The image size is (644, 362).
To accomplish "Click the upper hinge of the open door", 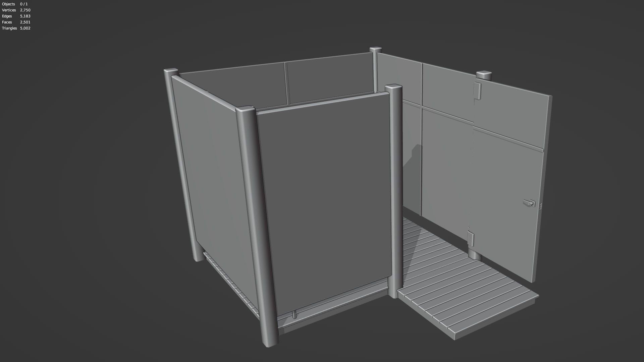I will (477, 91).
